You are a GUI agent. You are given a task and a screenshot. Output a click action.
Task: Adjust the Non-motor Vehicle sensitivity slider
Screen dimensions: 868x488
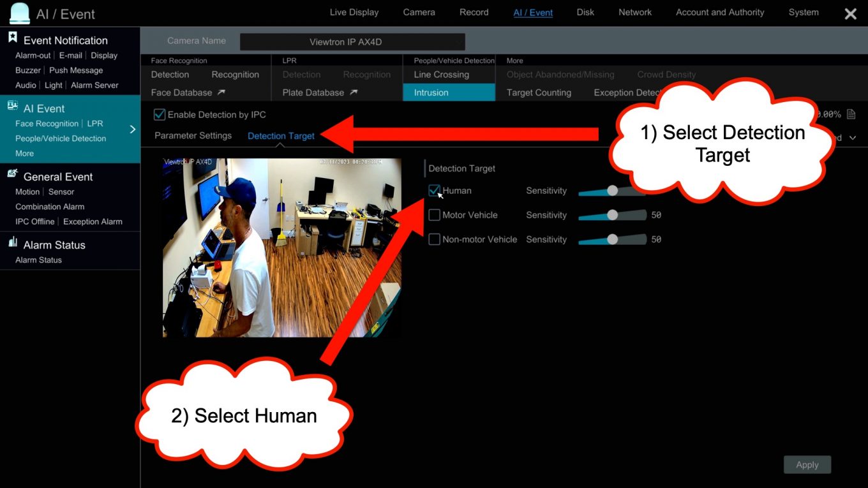[612, 240]
